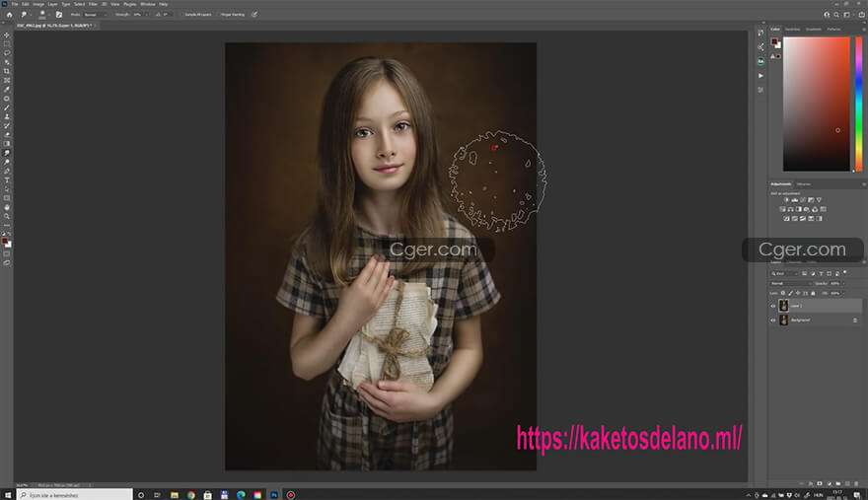Screen dimensions: 868x500
Task: Select the Clone Stamp tool
Action: pos(7,116)
